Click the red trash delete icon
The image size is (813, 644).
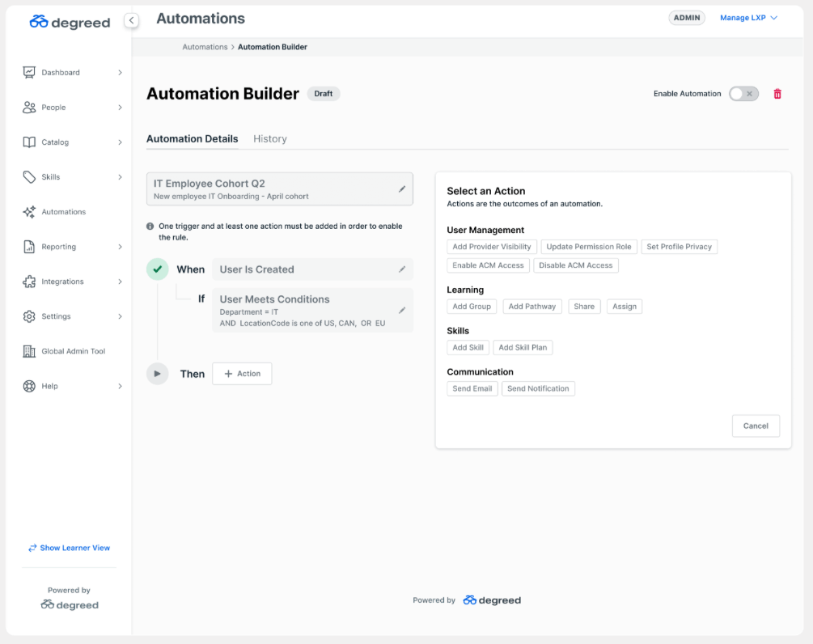[x=777, y=94]
